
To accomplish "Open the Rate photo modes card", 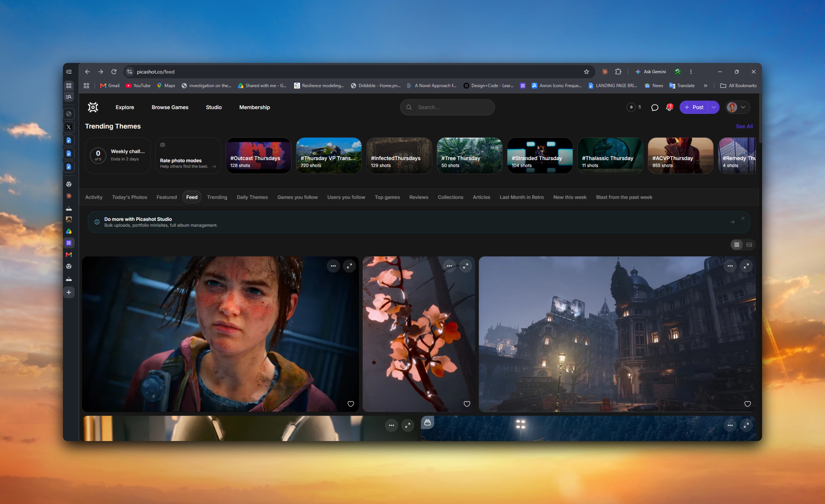I will [188, 156].
